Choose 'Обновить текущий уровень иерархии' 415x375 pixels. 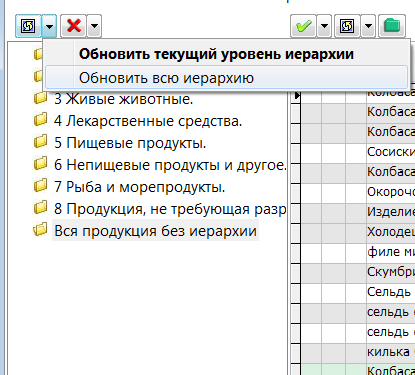coord(226,54)
